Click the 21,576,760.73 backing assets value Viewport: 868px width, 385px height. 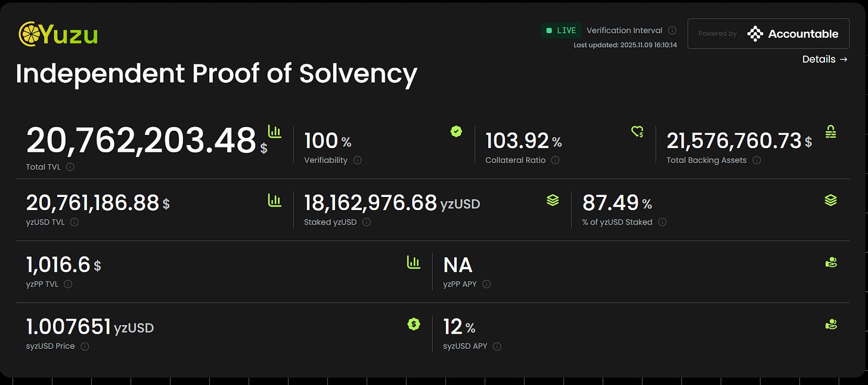tap(739, 141)
